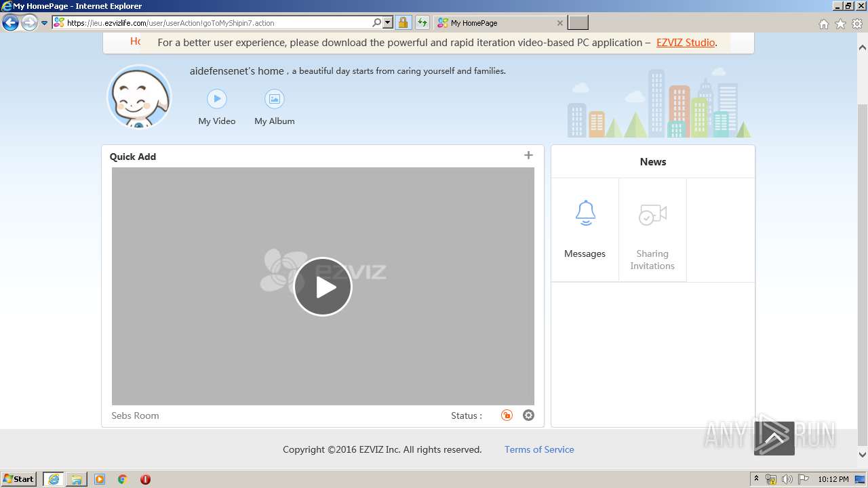Click the user avatar picture

click(x=139, y=97)
